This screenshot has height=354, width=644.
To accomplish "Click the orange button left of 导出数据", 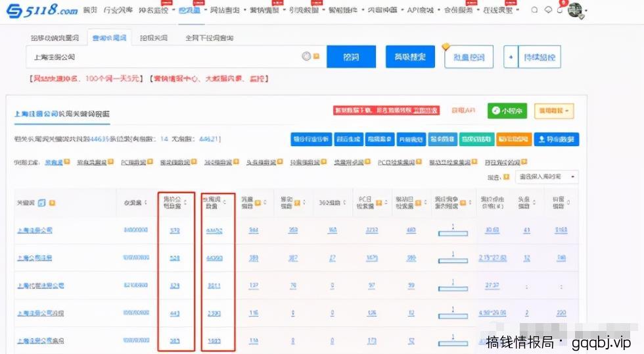I will 513,139.
